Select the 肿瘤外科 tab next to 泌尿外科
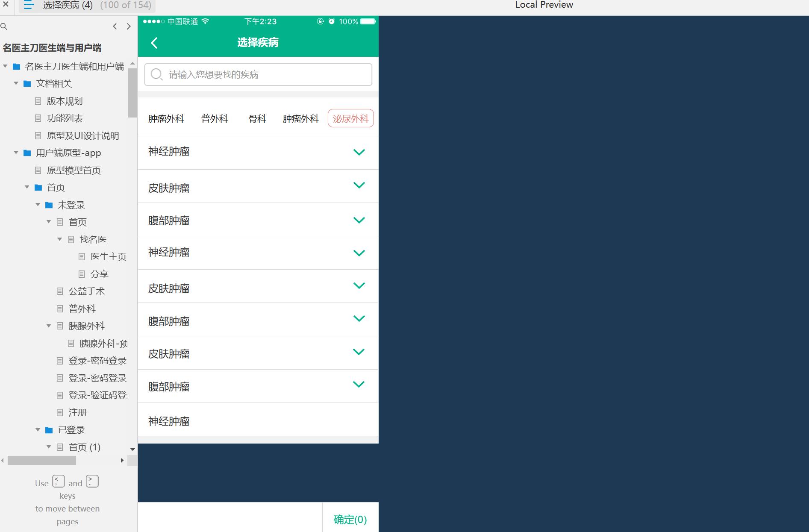Screen dimensions: 809x532 click(x=301, y=119)
